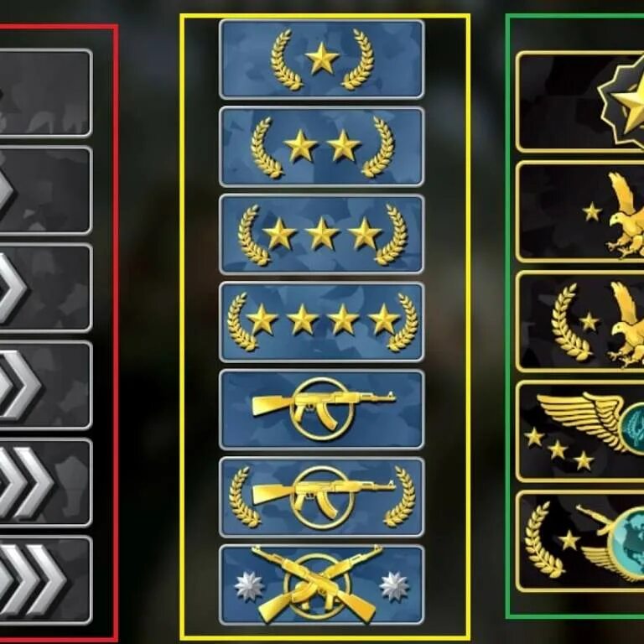Screen dimensions: 644x644
Task: Click the left silver starburst on crossed rifles badge
Action: point(249,585)
